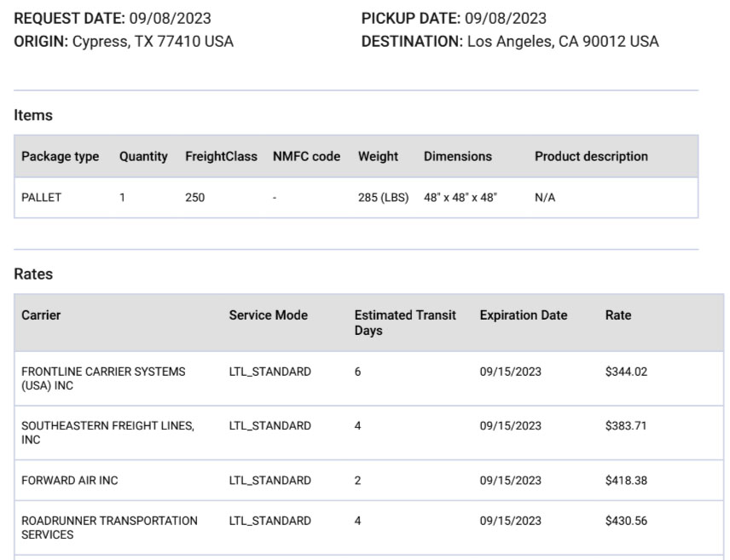Click the $430.56 rate value
Screen dimensions: 730x560
pyautogui.click(x=626, y=521)
